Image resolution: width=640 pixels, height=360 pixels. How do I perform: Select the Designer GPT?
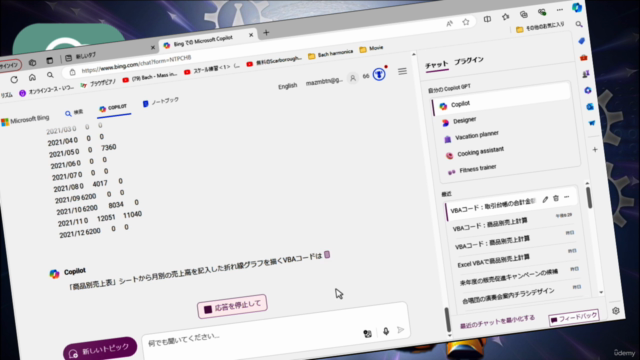tap(464, 120)
